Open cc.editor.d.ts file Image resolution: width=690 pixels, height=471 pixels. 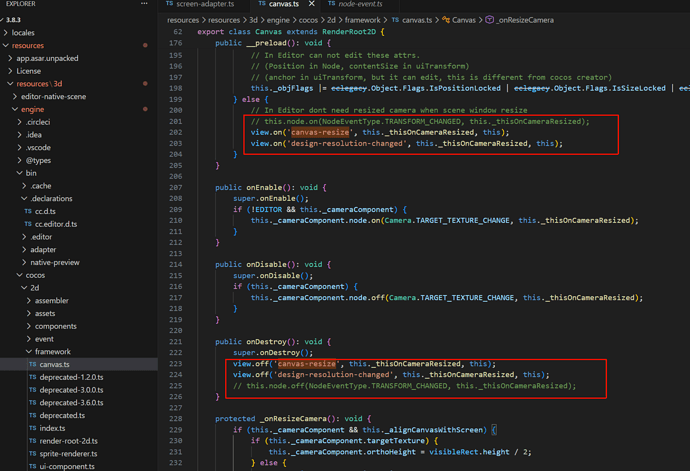55,224
